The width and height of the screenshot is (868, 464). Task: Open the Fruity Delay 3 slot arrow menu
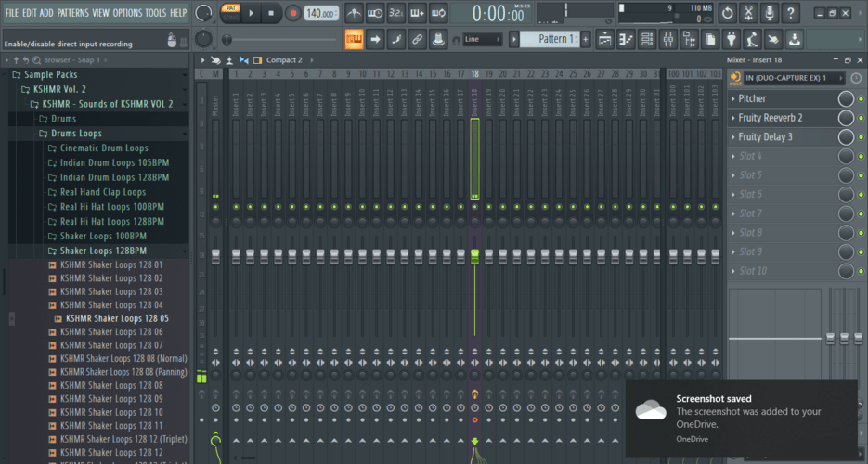[733, 137]
